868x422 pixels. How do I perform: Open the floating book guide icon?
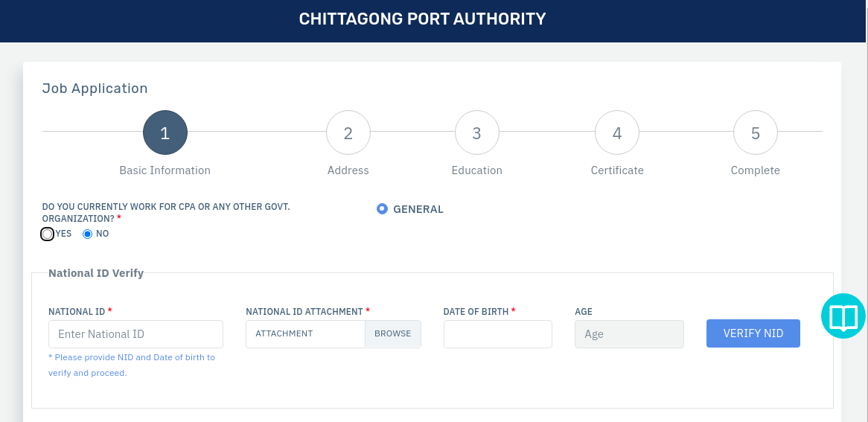[x=843, y=316]
